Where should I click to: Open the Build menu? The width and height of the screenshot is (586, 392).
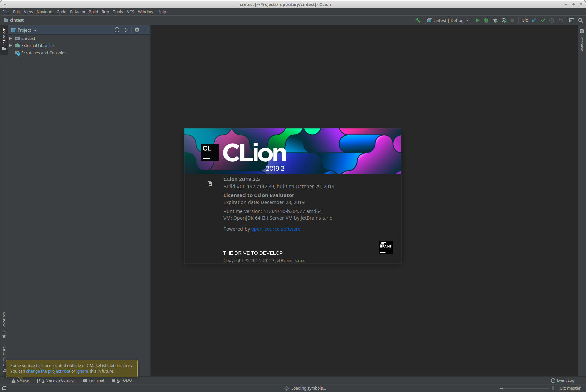click(93, 12)
